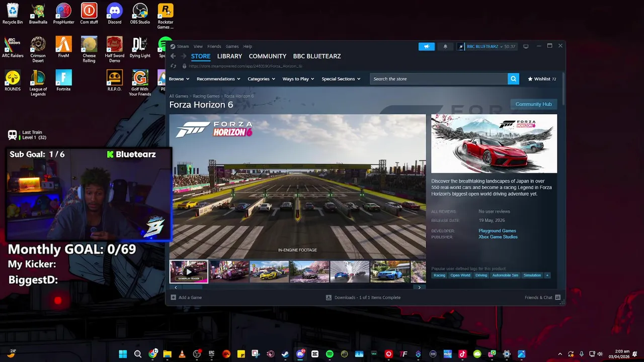Select the Open World tag
Image resolution: width=644 pixels, height=362 pixels.
point(460,275)
